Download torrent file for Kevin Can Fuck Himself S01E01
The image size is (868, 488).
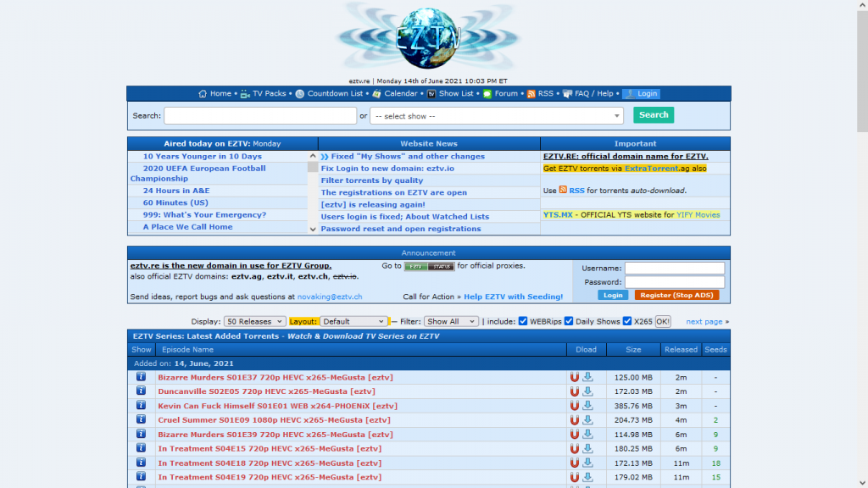588,406
